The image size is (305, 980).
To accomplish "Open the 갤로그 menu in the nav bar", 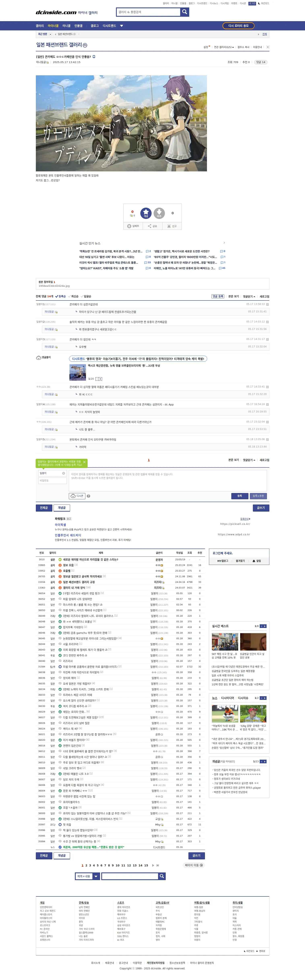I will pos(95,26).
